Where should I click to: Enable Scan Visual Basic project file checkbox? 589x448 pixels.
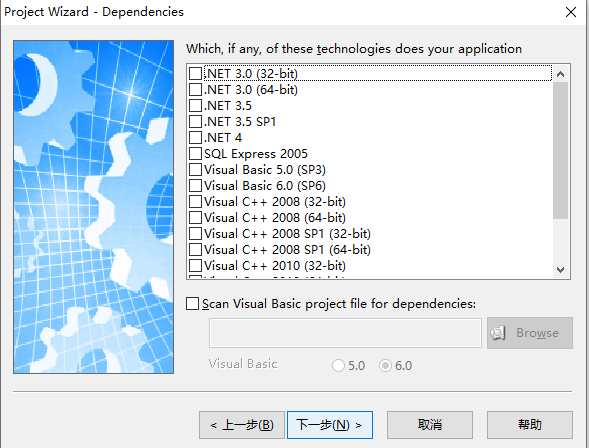click(192, 303)
